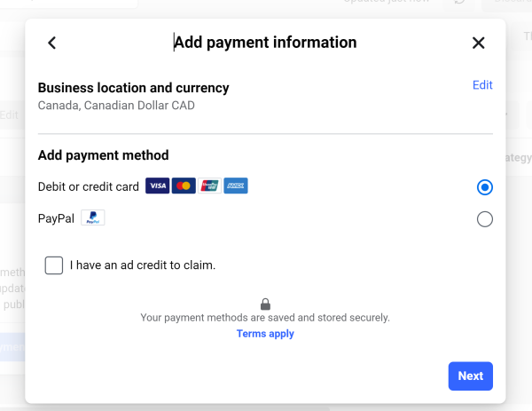Open the Terms apply link
This screenshot has height=411, width=532.
265,334
